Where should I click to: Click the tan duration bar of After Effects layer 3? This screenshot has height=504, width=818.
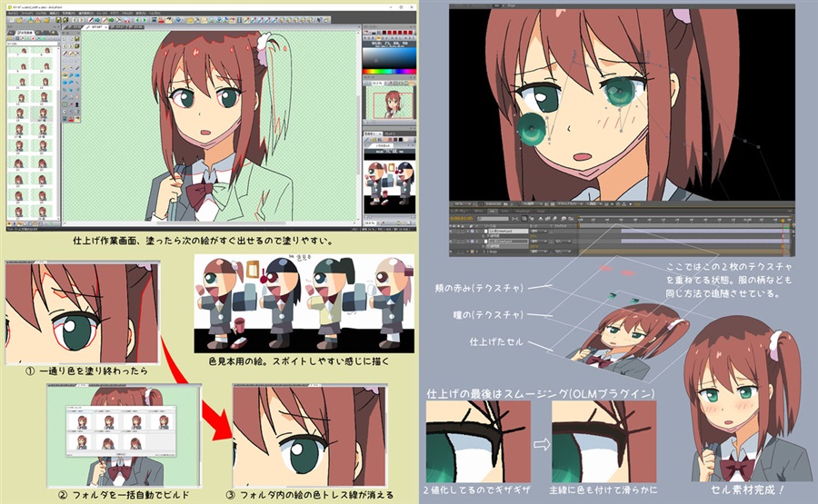pos(683,252)
